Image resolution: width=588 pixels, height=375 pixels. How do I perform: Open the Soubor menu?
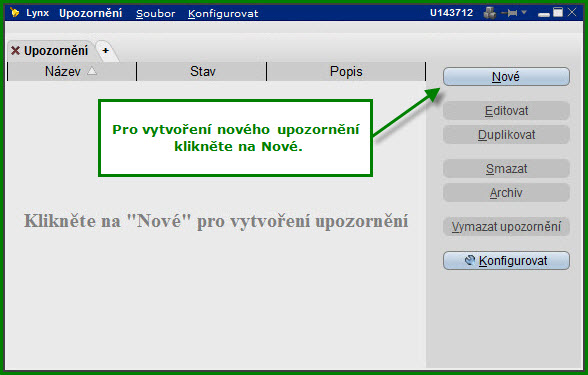(156, 14)
